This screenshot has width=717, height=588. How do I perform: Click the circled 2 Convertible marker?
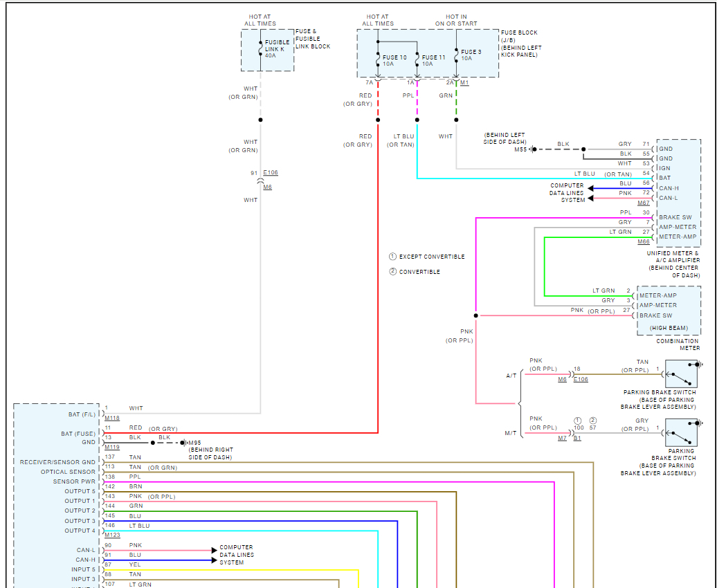(392, 272)
